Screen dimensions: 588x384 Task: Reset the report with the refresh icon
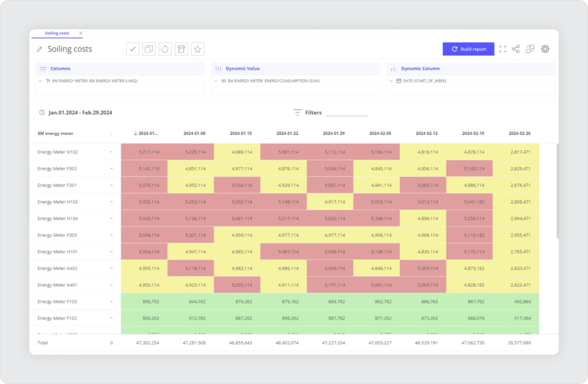(165, 49)
